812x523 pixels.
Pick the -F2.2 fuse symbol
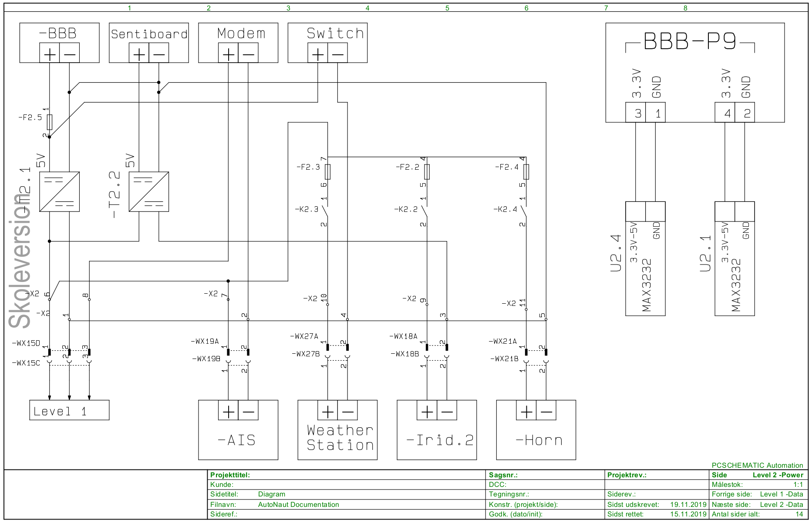coord(427,172)
